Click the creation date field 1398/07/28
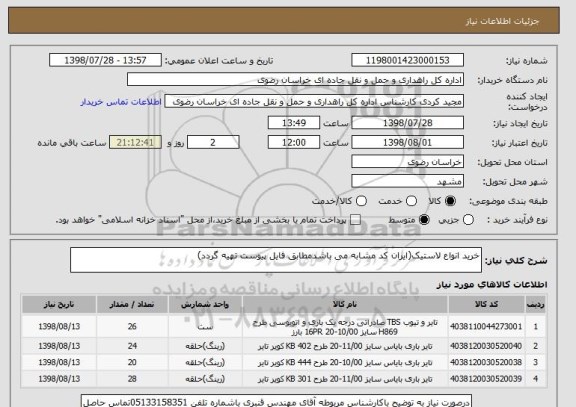576x407 pixels. pos(407,123)
